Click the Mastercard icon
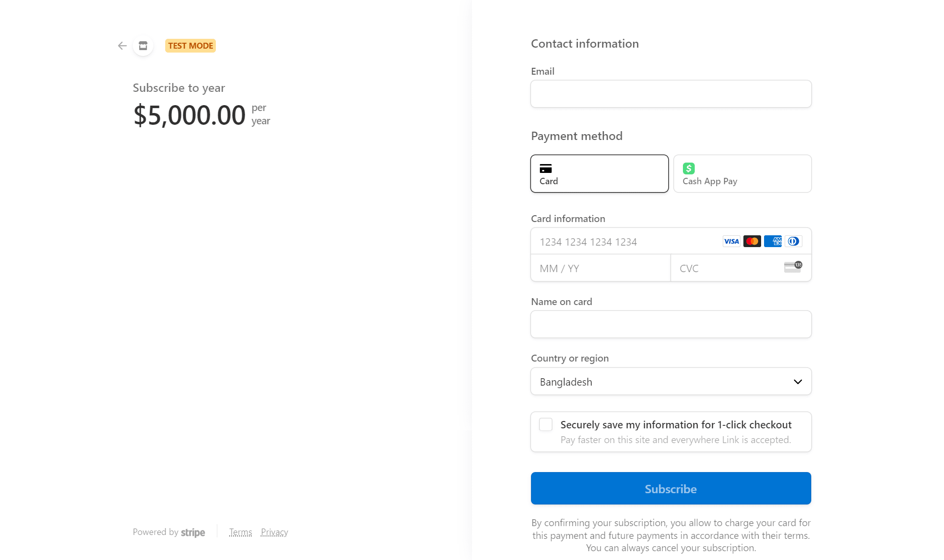This screenshot has height=560, width=944. coord(752,241)
